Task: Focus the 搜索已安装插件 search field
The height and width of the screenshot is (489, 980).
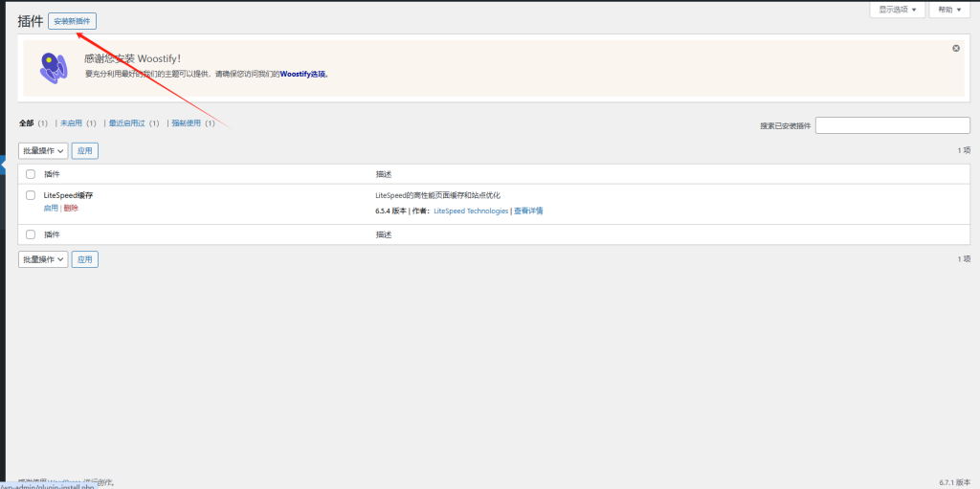Action: tap(892, 125)
